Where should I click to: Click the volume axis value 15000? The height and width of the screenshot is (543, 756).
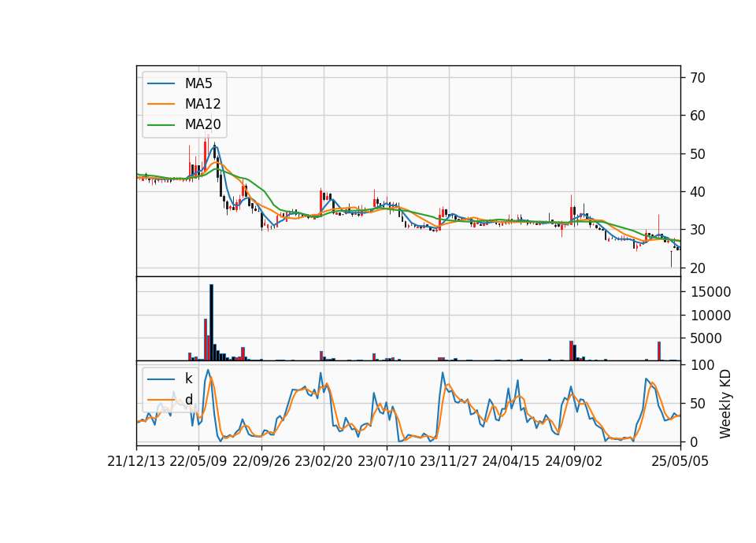(x=710, y=292)
